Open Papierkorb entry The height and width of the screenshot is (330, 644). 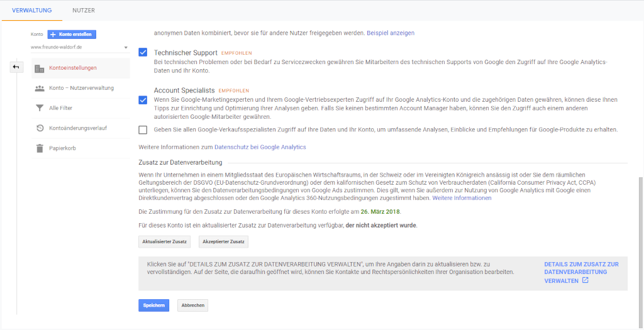click(81, 148)
